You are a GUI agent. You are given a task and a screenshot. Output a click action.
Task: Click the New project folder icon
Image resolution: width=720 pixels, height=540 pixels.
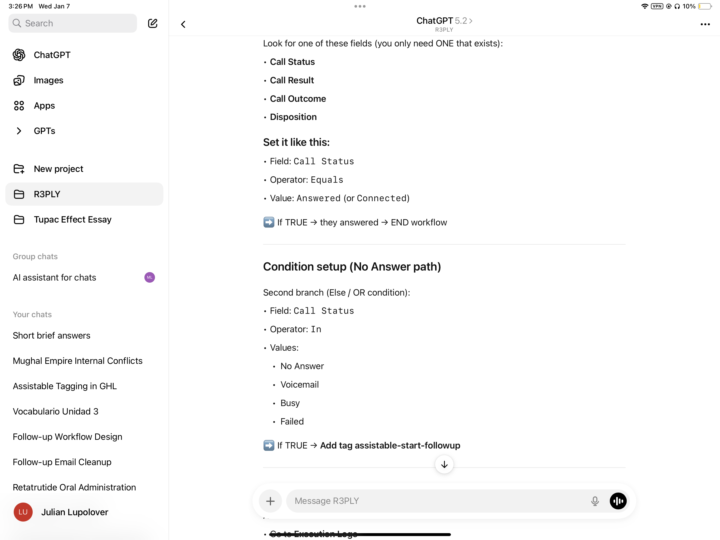pos(19,169)
